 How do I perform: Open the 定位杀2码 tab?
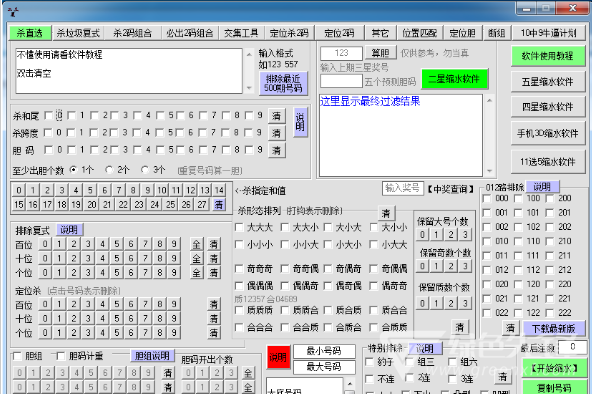(289, 33)
